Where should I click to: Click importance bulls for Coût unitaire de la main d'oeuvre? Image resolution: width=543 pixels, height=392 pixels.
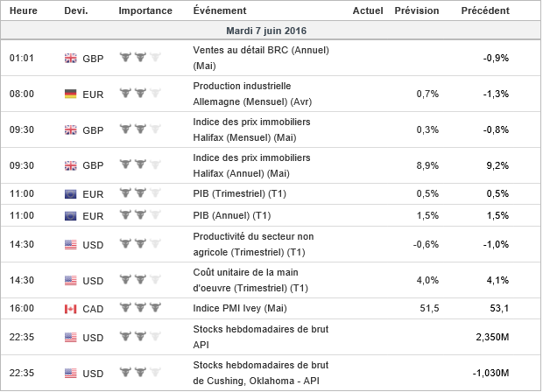(140, 280)
